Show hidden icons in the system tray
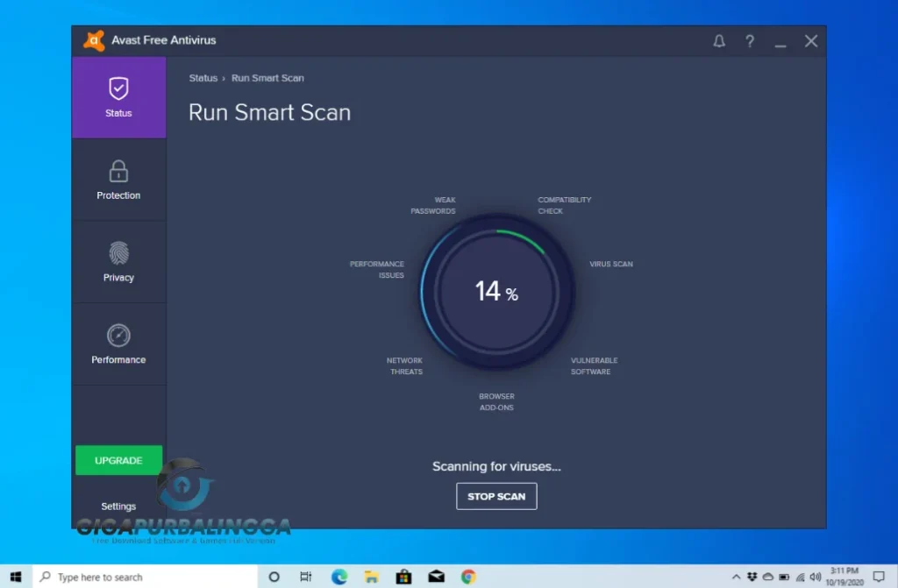Viewport: 898px width, 588px height. (738, 577)
